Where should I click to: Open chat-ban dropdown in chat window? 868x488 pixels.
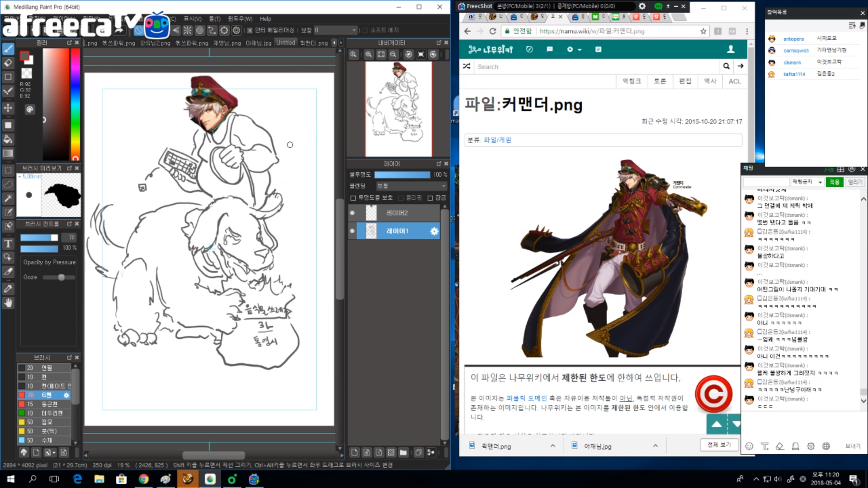coord(807,182)
